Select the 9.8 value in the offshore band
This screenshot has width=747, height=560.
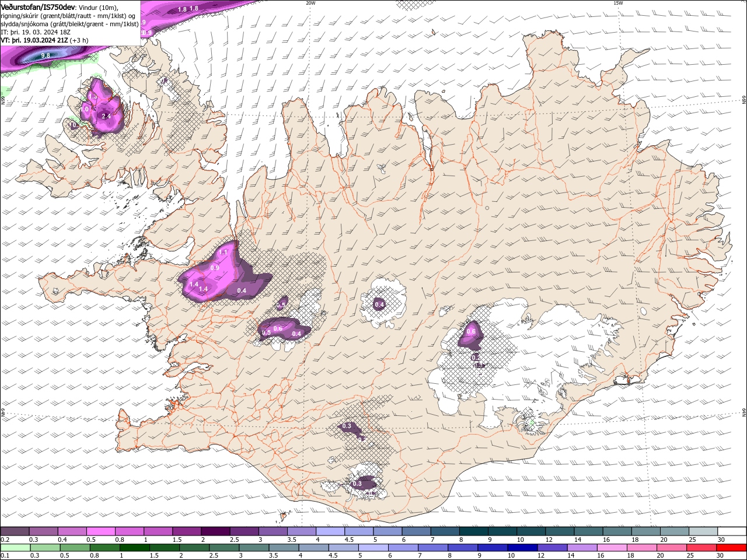pos(46,55)
